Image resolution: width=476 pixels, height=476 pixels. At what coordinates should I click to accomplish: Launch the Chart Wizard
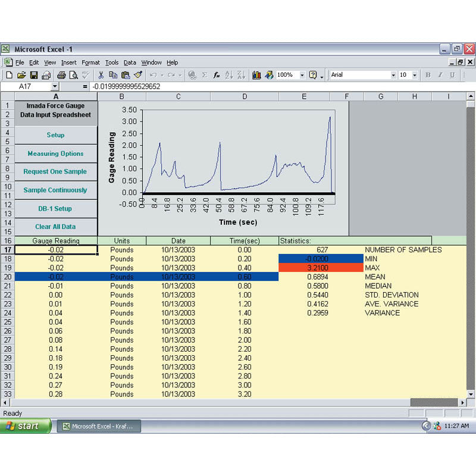coord(257,75)
